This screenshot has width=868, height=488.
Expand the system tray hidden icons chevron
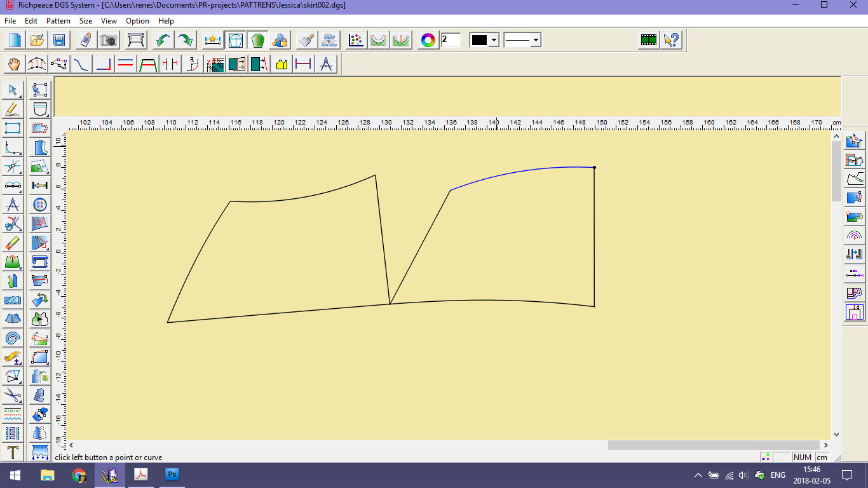pos(698,475)
